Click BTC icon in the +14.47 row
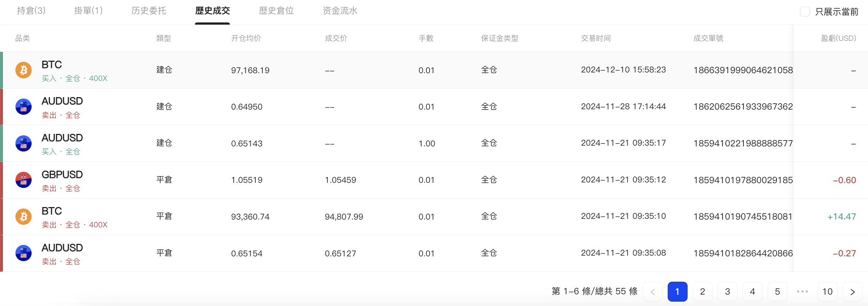The image size is (868, 306). click(24, 217)
